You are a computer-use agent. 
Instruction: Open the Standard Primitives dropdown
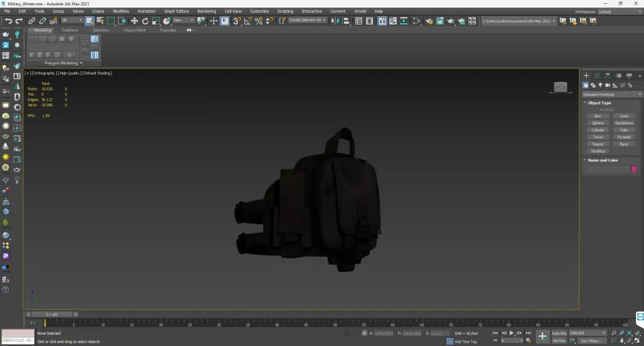(612, 94)
